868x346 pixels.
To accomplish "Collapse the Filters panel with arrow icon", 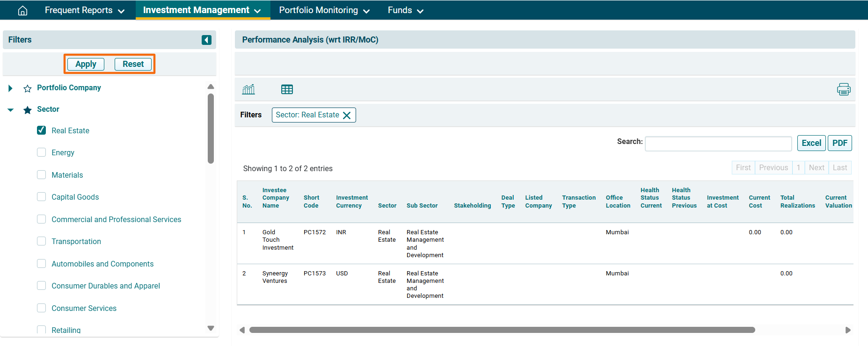I will [x=206, y=40].
